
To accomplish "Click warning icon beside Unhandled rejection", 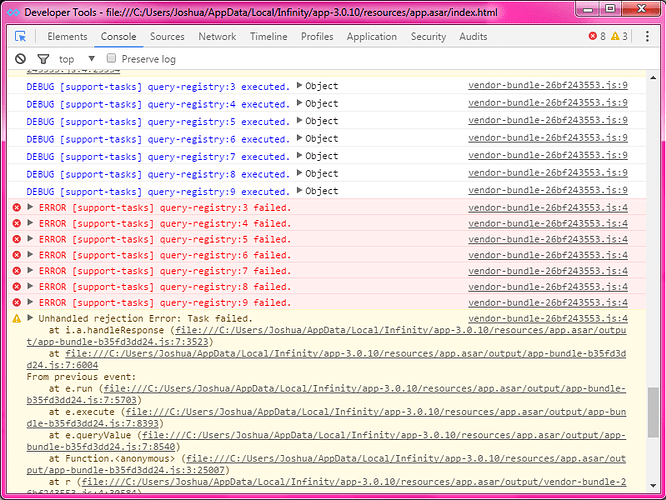I will [x=16, y=318].
